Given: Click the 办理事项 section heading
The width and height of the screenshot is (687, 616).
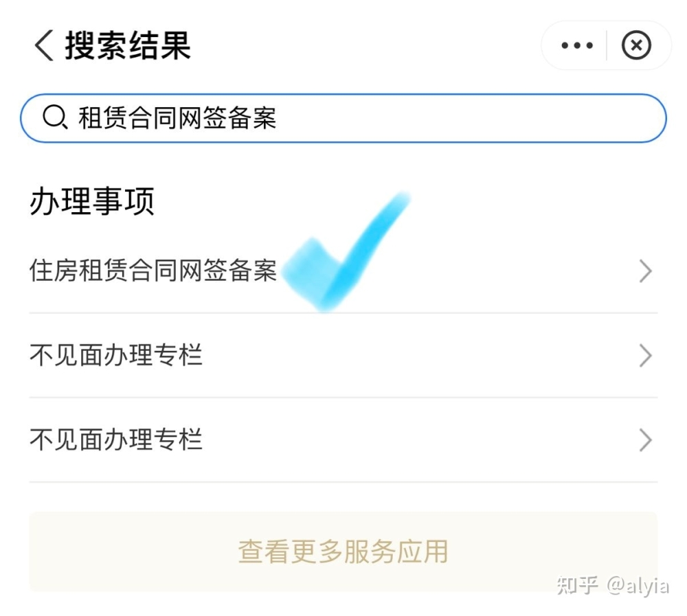Looking at the screenshot, I should coord(92,201).
